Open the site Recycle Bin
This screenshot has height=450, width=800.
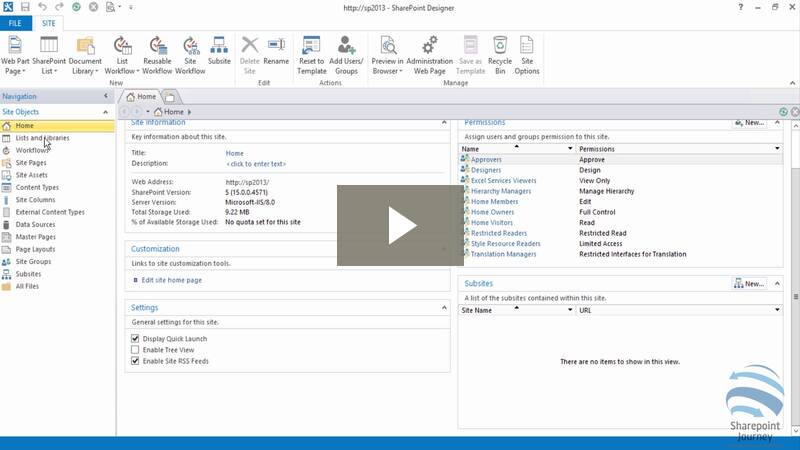tap(500, 55)
